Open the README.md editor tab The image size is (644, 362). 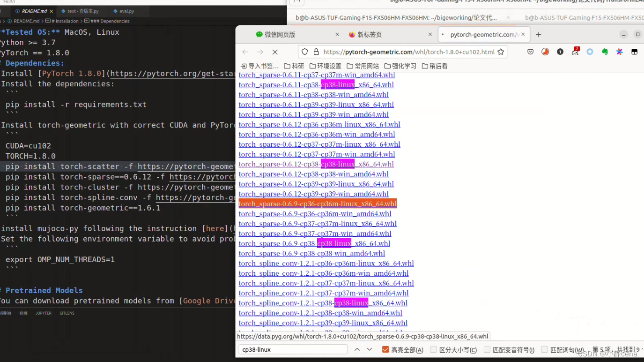tap(34, 11)
